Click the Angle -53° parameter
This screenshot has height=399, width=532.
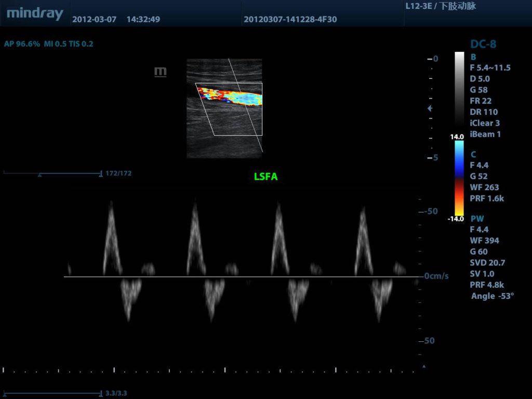point(492,296)
